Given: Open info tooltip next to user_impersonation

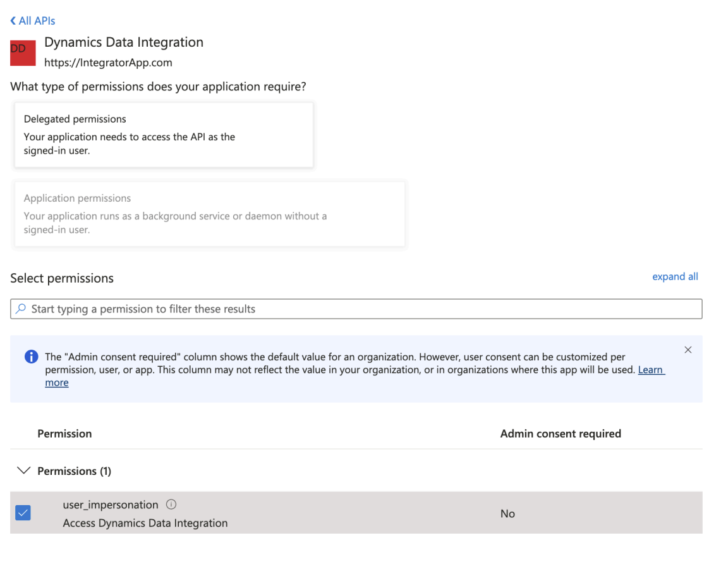Looking at the screenshot, I should click(171, 505).
